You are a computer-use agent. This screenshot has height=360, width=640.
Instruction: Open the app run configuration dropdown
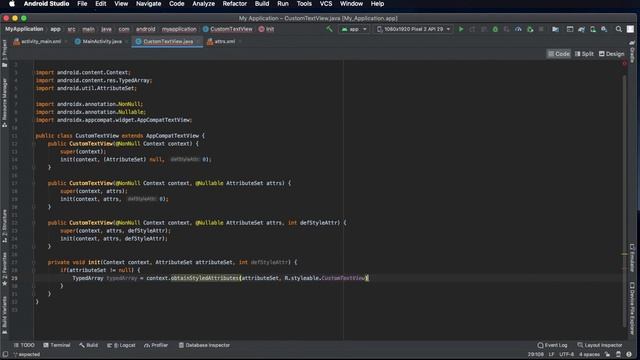click(354, 29)
